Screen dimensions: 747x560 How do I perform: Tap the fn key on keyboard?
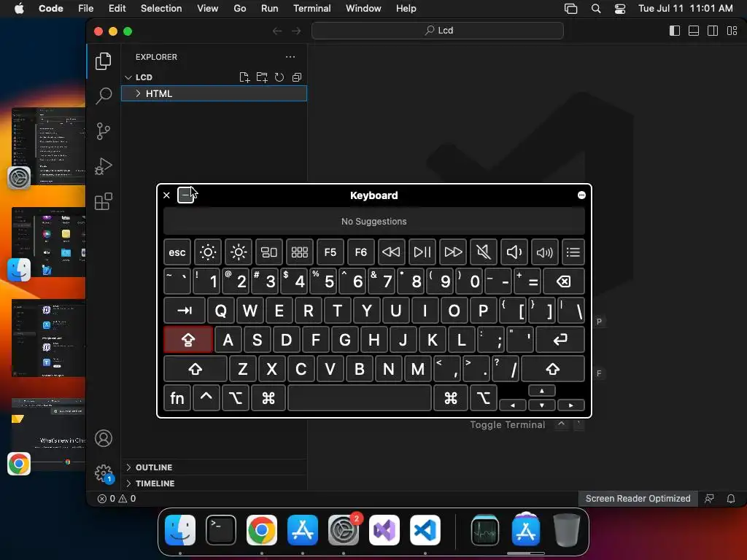(x=177, y=397)
